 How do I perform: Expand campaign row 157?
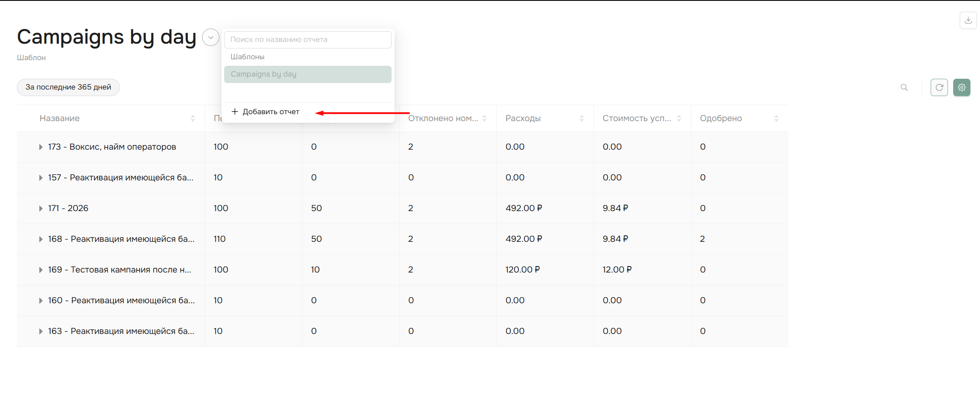41,178
